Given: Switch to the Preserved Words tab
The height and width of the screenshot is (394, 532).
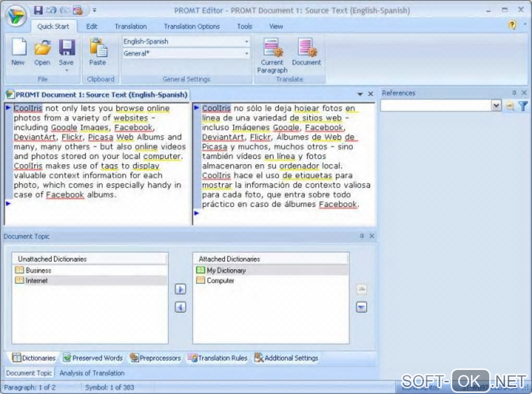Looking at the screenshot, I should (x=93, y=358).
